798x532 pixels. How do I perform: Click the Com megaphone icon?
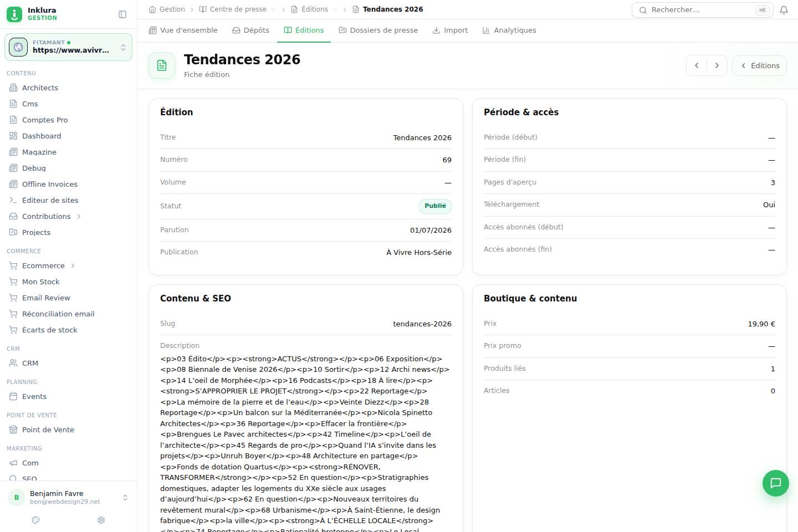[13, 463]
